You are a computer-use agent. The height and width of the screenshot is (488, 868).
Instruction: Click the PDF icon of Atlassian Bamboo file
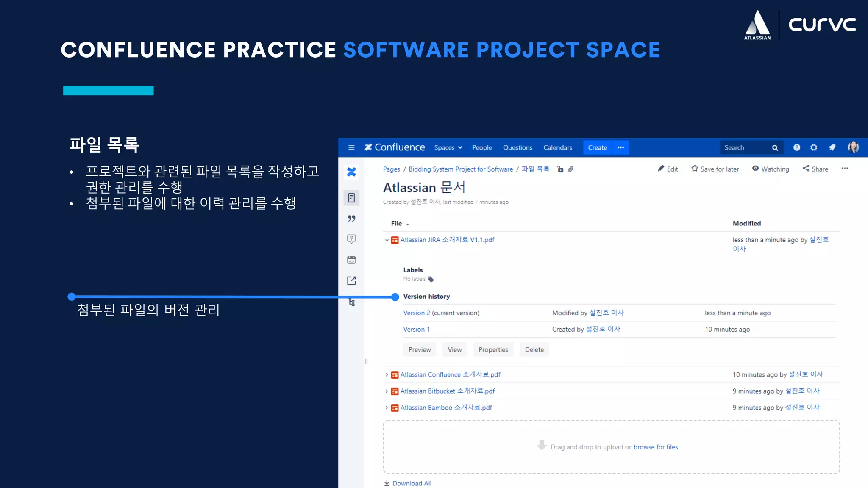395,408
